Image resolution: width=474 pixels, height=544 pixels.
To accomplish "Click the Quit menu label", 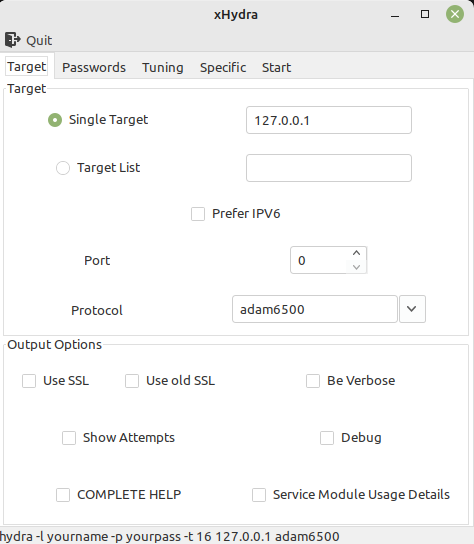I will [39, 41].
